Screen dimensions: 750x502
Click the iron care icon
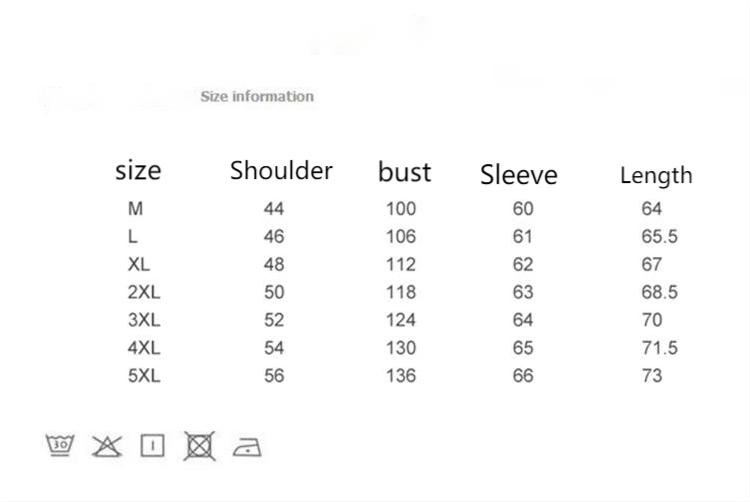click(x=247, y=446)
